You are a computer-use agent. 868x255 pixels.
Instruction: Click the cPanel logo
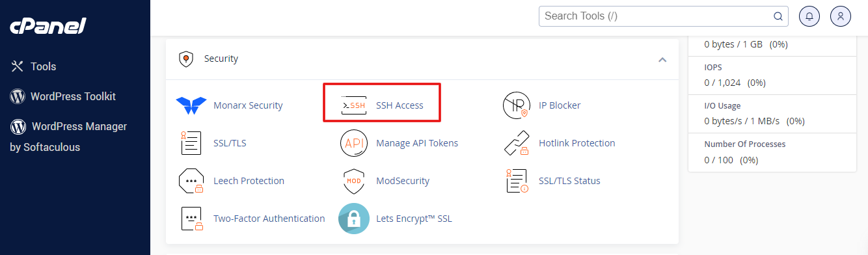pos(48,26)
